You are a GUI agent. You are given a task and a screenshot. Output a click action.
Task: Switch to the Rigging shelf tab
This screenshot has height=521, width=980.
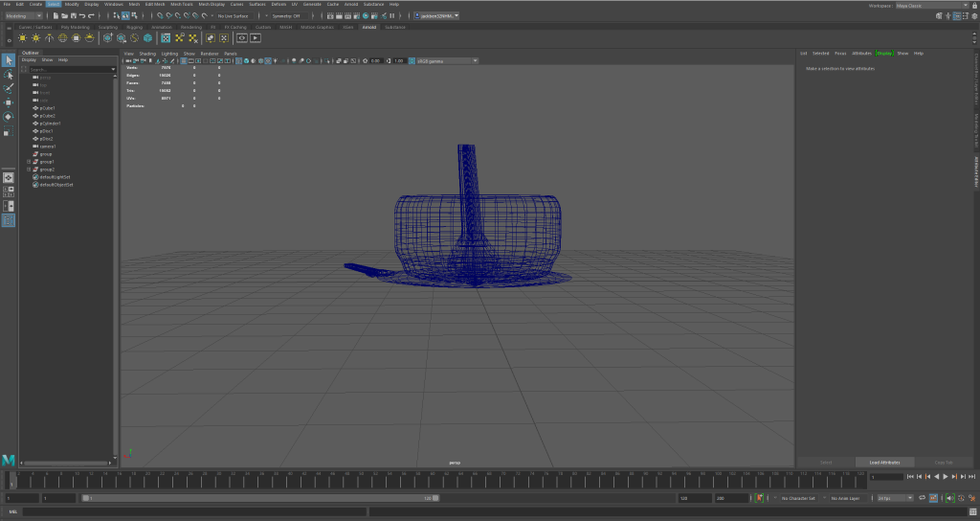pyautogui.click(x=133, y=27)
